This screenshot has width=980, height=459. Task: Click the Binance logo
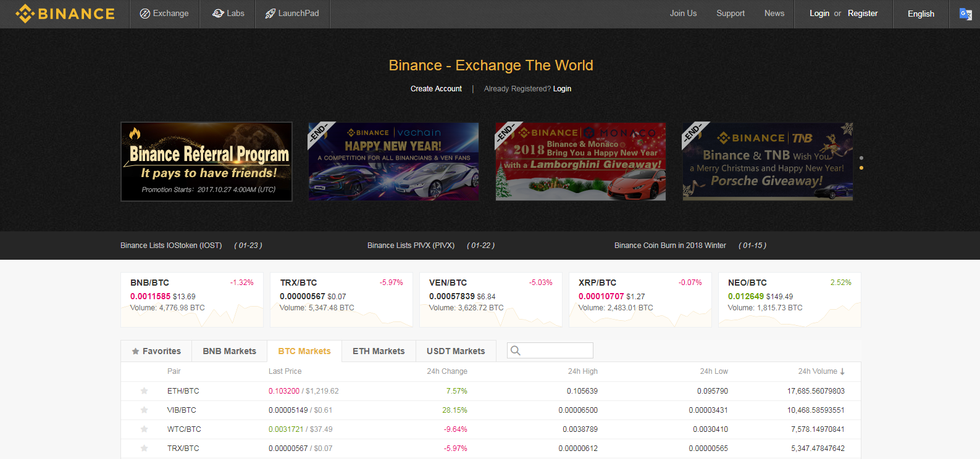click(65, 14)
